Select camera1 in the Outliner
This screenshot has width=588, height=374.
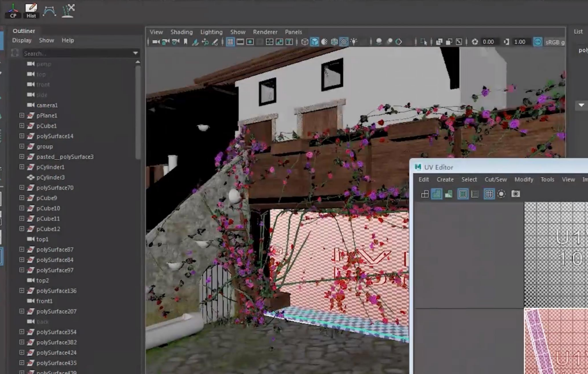pos(47,105)
